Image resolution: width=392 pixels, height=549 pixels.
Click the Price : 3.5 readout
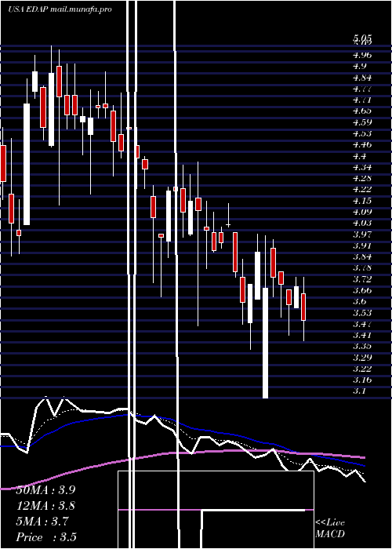click(x=46, y=537)
